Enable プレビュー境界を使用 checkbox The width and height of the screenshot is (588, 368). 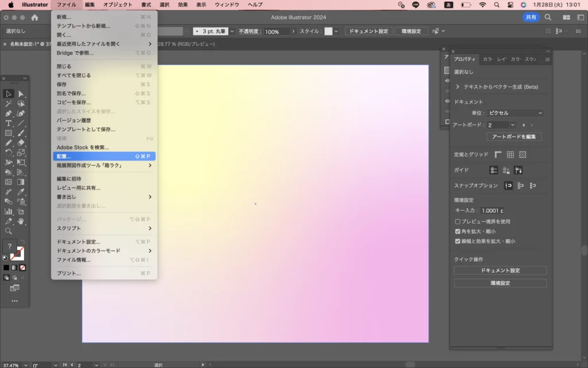click(x=458, y=221)
